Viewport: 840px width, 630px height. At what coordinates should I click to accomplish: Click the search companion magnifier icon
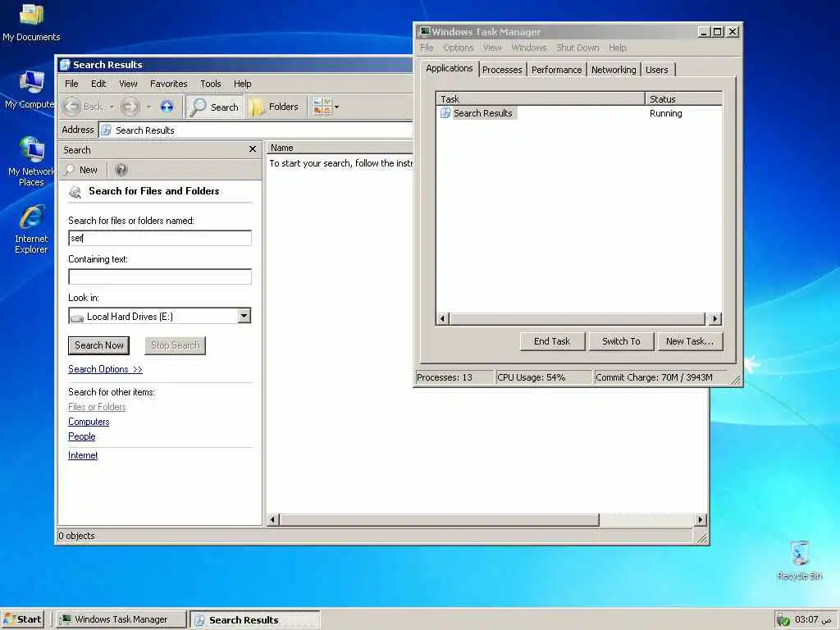click(75, 191)
